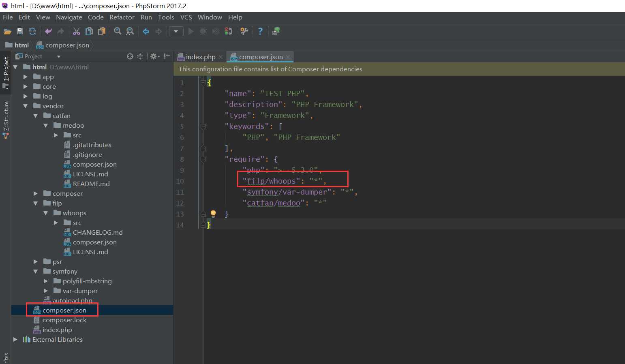Expand External Libraries node
This screenshot has height=364, width=625.
point(15,339)
